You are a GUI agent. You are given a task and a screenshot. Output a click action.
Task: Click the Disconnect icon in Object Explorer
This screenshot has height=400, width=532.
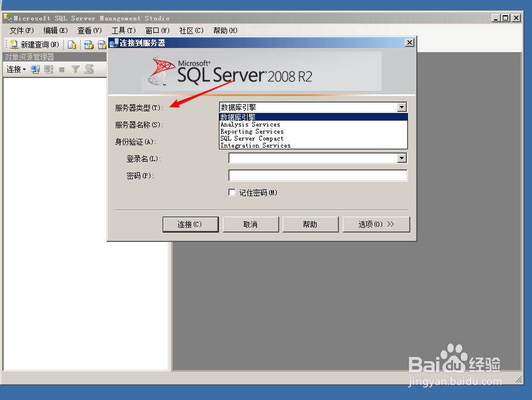click(x=49, y=70)
